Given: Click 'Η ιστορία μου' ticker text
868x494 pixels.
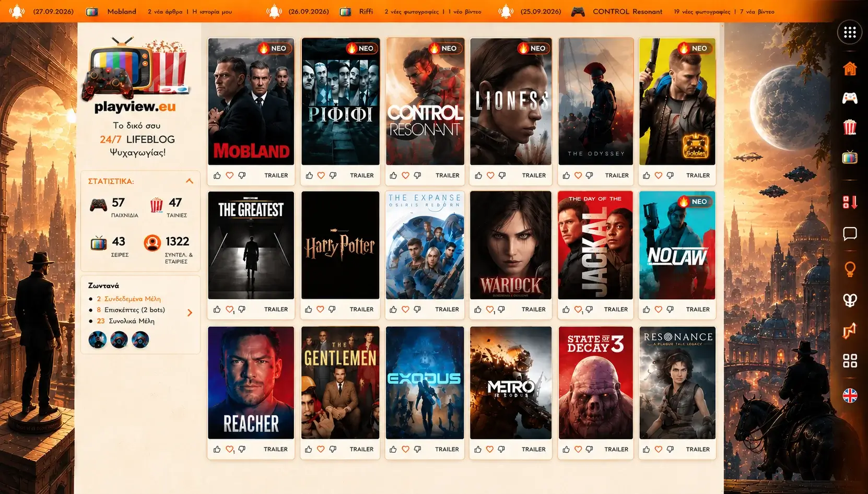Looking at the screenshot, I should pyautogui.click(x=212, y=11).
